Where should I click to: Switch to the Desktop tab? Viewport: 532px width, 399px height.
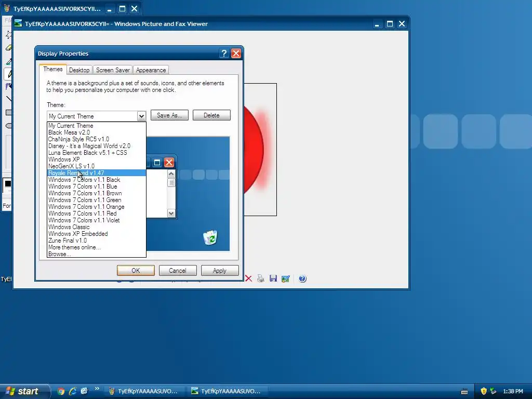[79, 70]
